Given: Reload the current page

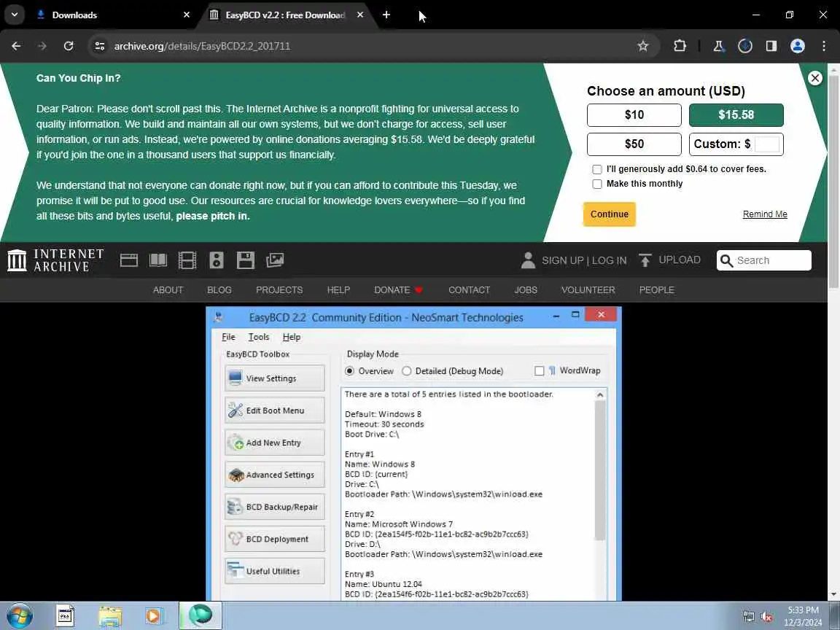Looking at the screenshot, I should (69, 46).
